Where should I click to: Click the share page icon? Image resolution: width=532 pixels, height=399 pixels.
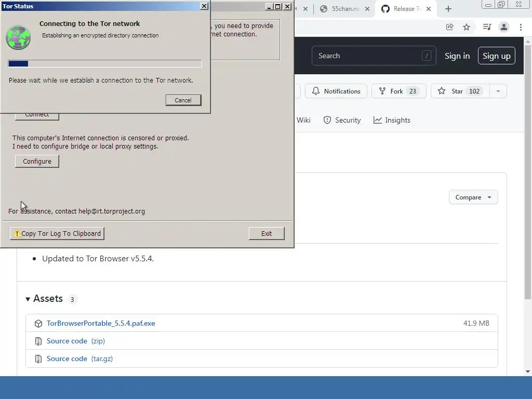click(x=449, y=27)
